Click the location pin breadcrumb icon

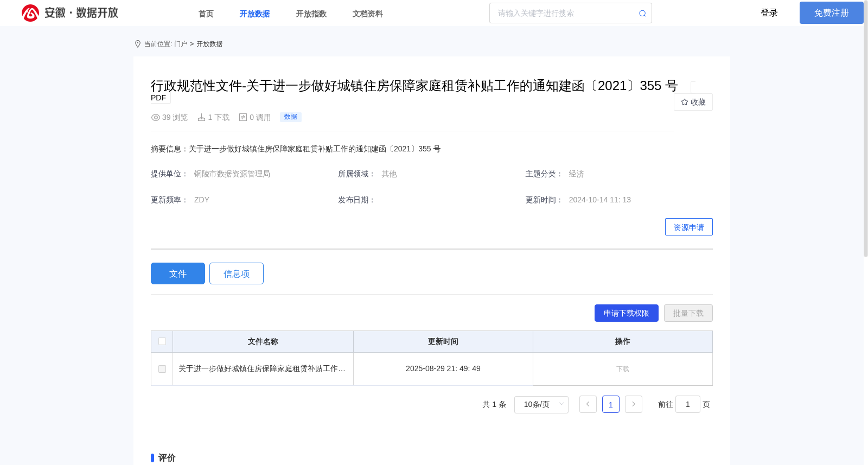point(138,44)
